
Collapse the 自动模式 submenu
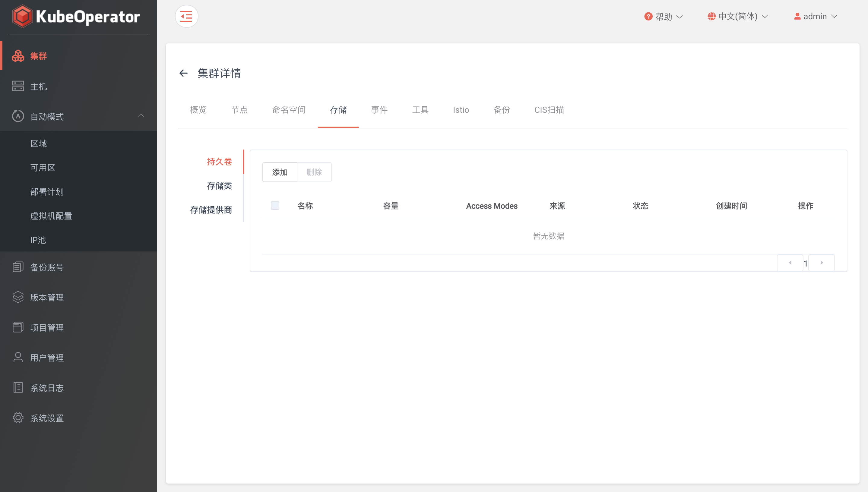[141, 116]
